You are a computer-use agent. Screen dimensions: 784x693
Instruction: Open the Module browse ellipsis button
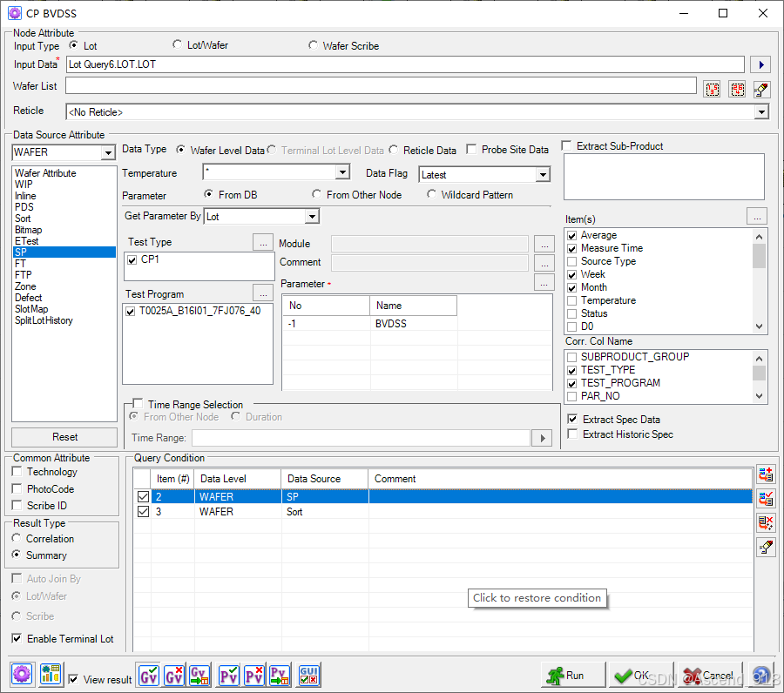point(544,245)
